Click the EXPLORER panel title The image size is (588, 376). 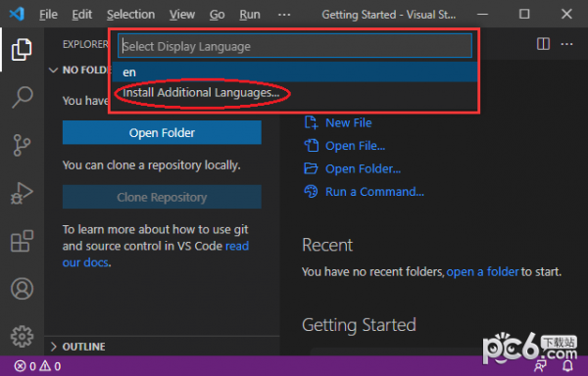click(x=85, y=44)
